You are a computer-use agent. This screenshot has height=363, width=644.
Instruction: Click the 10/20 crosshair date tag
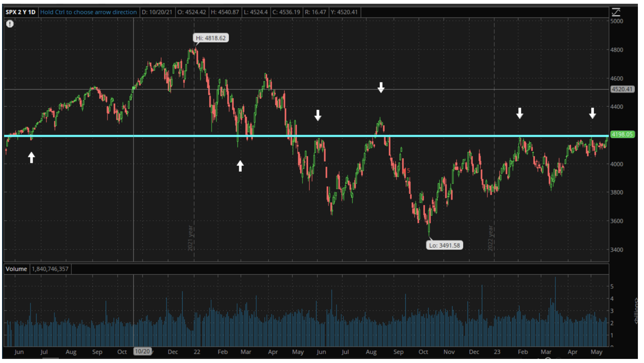142,351
